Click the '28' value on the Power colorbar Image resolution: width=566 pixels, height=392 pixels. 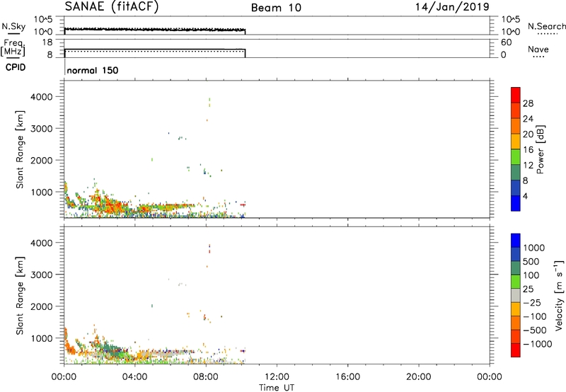point(528,103)
